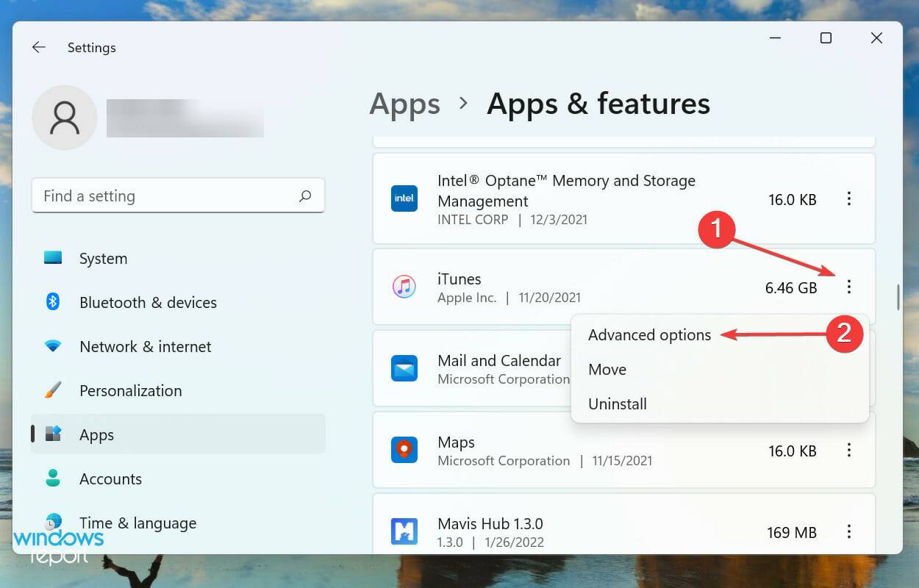The height and width of the screenshot is (588, 919).
Task: Select Advanced options from the context menu
Action: tap(649, 335)
